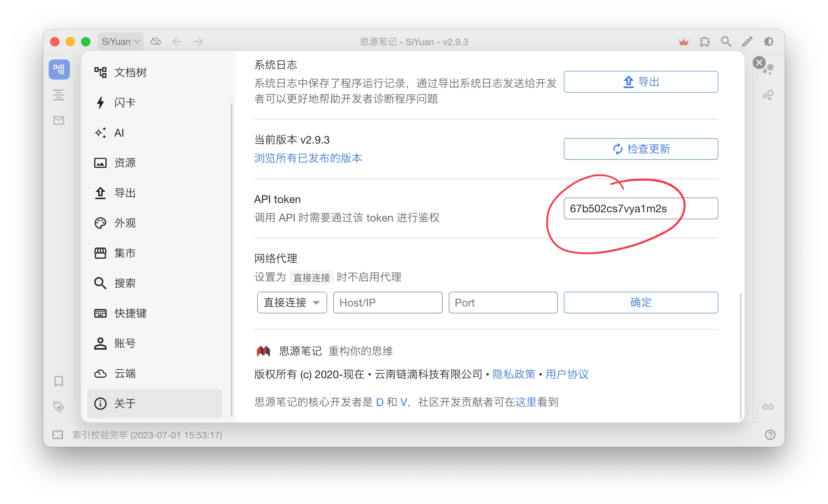Click the settings dialog vertical scrollbar
828x504 pixels.
click(740, 355)
